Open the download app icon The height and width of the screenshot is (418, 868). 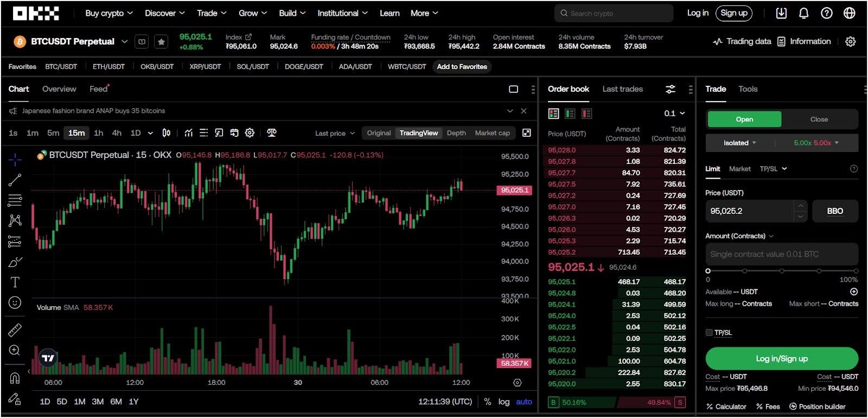click(x=781, y=13)
